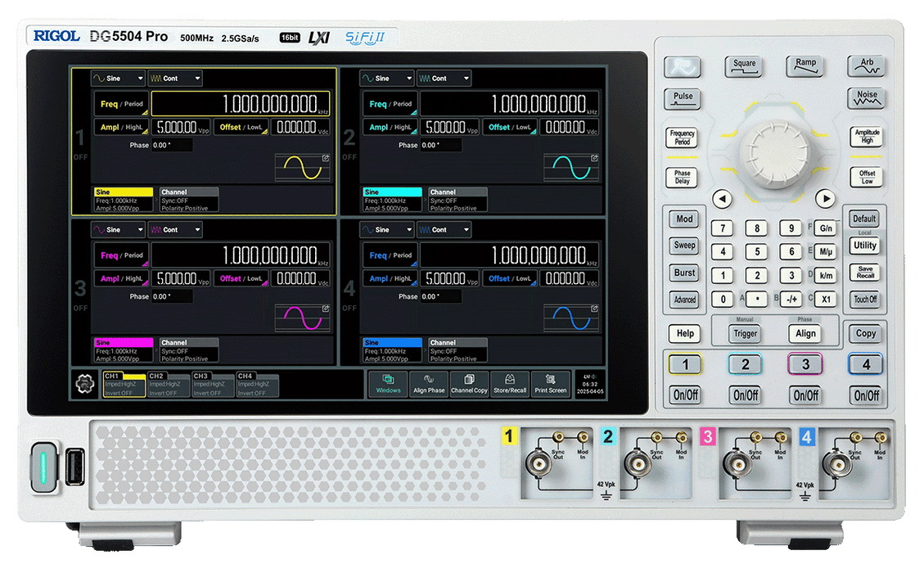Expand channel 3 waveform preview thumbnail
Viewport: 924px width, 573px height.
(x=302, y=318)
